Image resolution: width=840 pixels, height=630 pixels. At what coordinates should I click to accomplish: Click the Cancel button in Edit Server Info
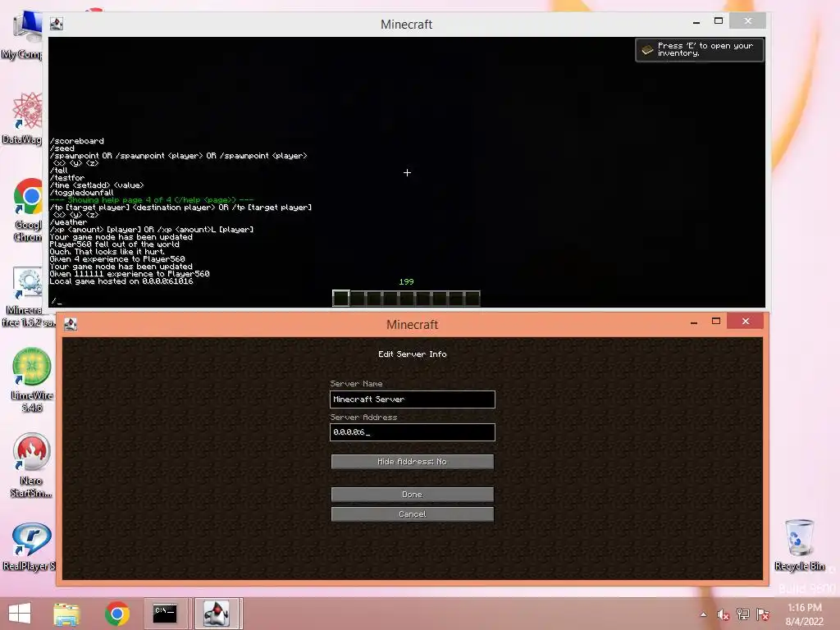click(x=412, y=514)
